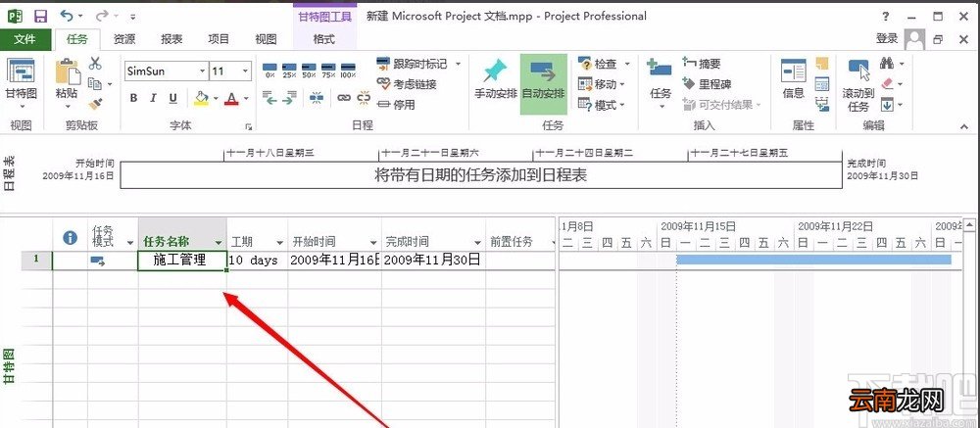Viewport: 980px width, 428px height.
Task: Switch to the 视图 tab
Action: [x=266, y=39]
